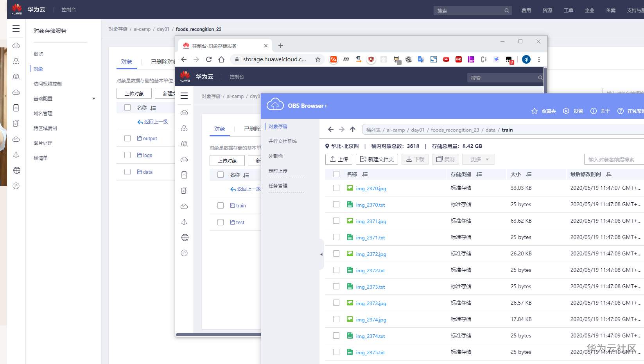Collapse the OBS Browser+ left sidebar handle
The width and height of the screenshot is (644, 364).
point(321,254)
